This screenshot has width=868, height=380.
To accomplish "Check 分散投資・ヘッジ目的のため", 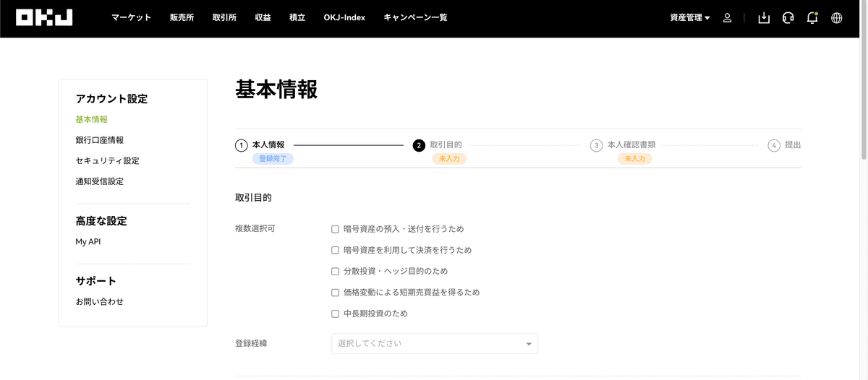I will point(335,272).
